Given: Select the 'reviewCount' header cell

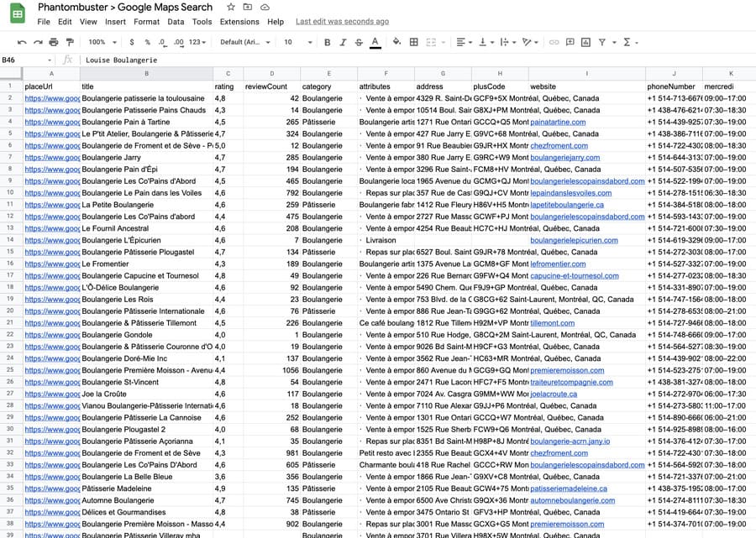Looking at the screenshot, I should tap(272, 86).
